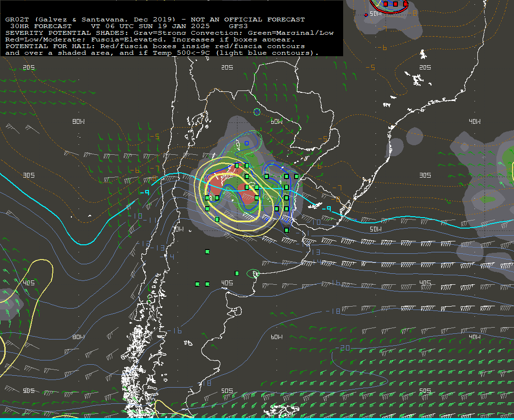Click the -20 temperature contour label
The image size is (514, 420).
pos(343,348)
